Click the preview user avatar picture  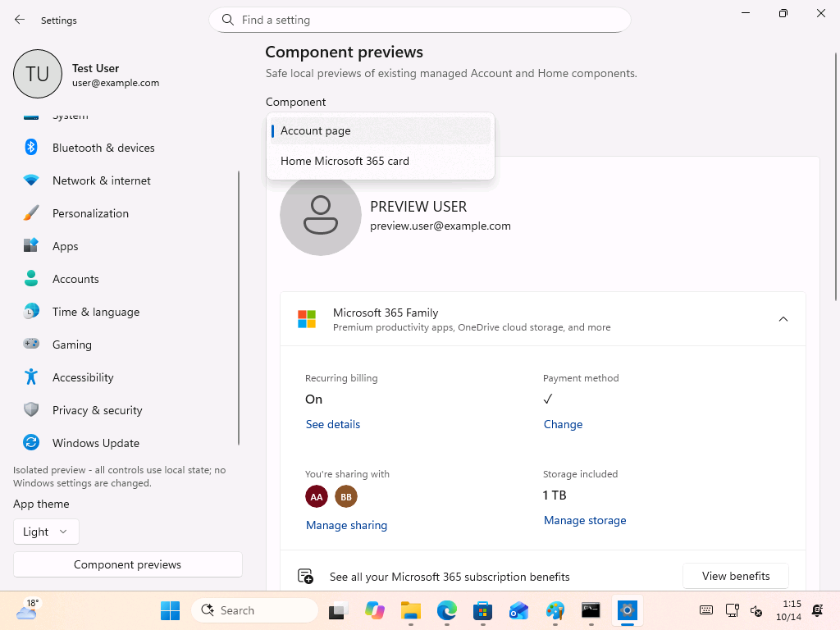tap(321, 215)
